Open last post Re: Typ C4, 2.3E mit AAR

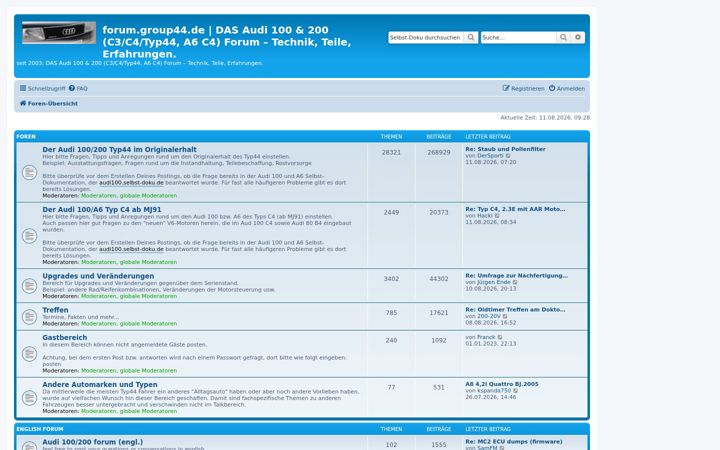[x=515, y=209]
